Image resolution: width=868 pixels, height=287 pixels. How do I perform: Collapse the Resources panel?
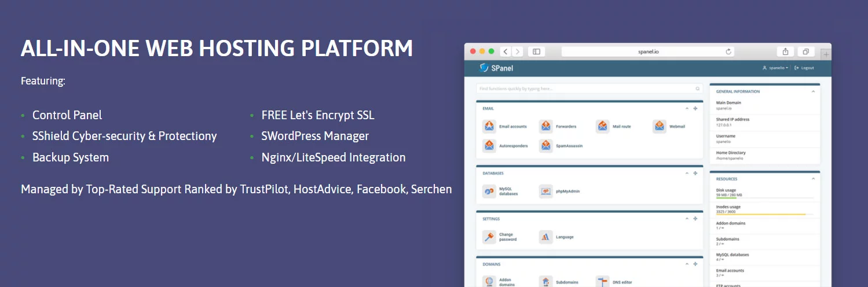coord(813,179)
